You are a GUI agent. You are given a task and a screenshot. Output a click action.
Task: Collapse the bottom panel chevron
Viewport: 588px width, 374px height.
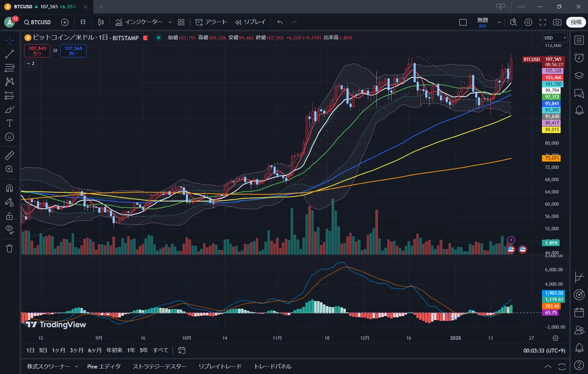point(548,366)
